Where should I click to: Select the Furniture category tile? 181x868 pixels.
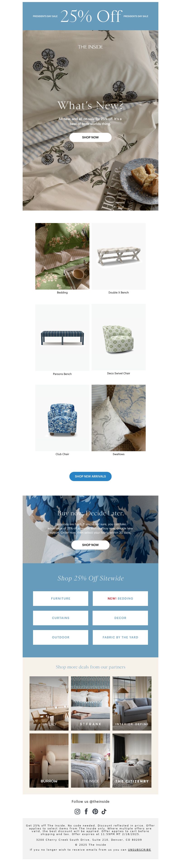61,598
